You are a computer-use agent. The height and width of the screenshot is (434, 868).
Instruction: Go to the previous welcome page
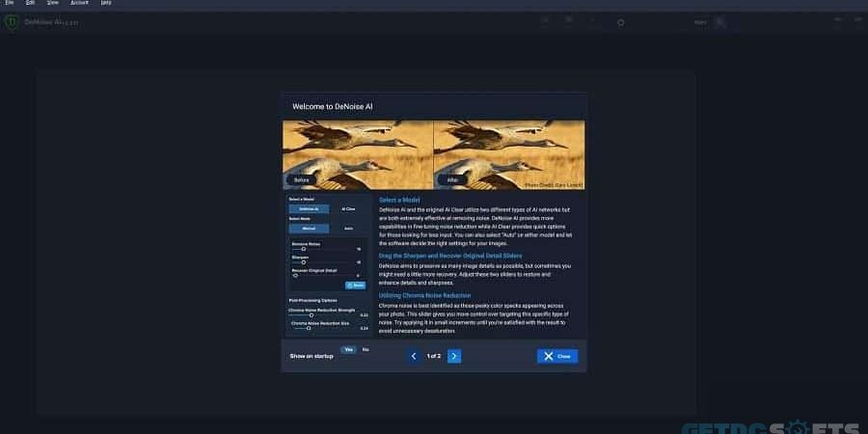coord(414,356)
